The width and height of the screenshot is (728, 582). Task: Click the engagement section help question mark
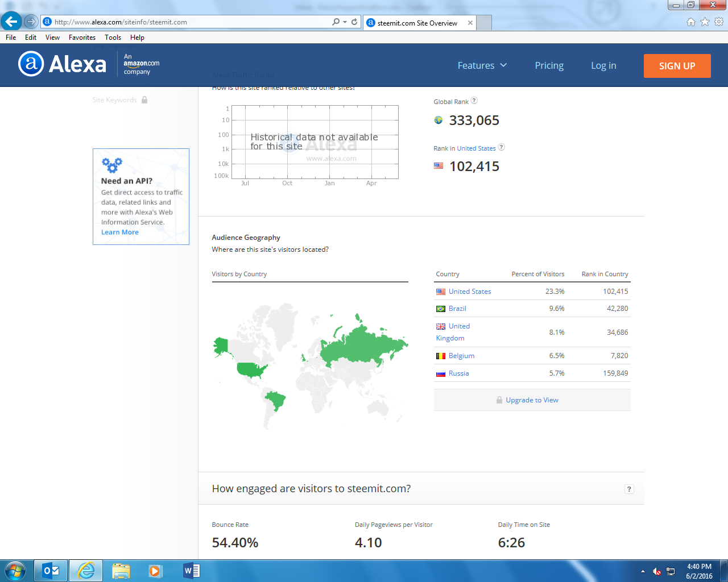[x=629, y=489]
